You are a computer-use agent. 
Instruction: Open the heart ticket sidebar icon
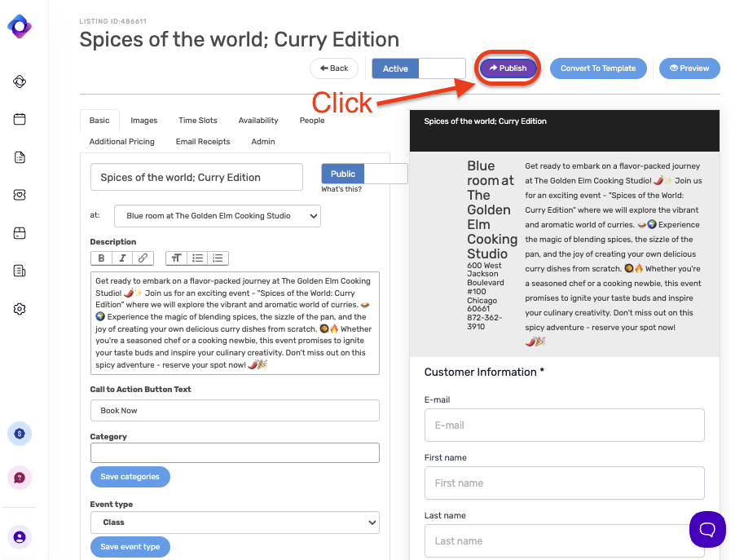click(x=20, y=195)
